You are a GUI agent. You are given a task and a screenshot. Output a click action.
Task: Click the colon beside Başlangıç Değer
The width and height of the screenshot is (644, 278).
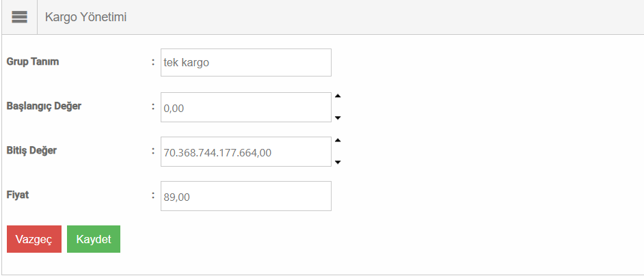pyautogui.click(x=153, y=106)
